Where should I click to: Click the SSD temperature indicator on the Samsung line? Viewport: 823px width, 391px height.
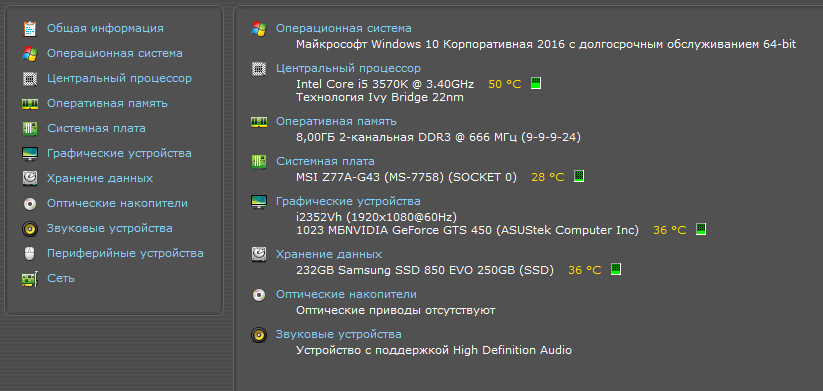(x=616, y=269)
